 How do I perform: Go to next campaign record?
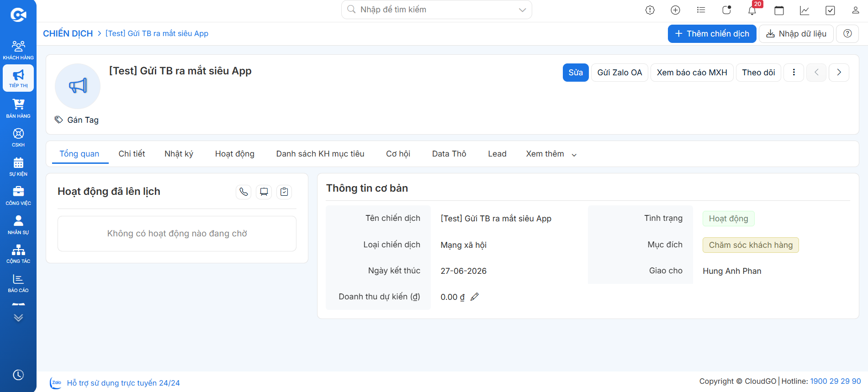coord(839,73)
